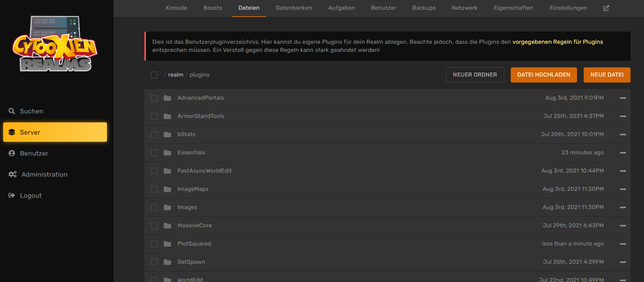The width and height of the screenshot is (644, 282).
Task: Click the stacked layers icon next to Server
Action: point(12,132)
